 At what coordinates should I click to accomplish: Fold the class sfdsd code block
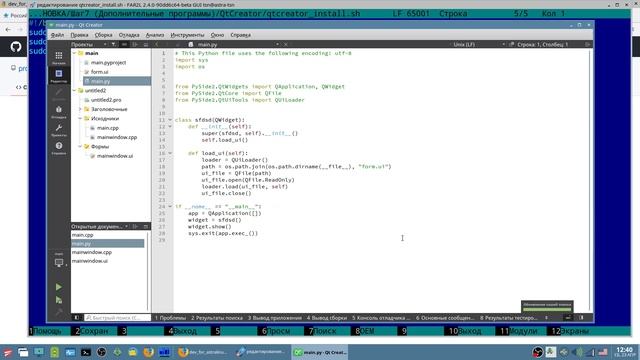[x=170, y=120]
